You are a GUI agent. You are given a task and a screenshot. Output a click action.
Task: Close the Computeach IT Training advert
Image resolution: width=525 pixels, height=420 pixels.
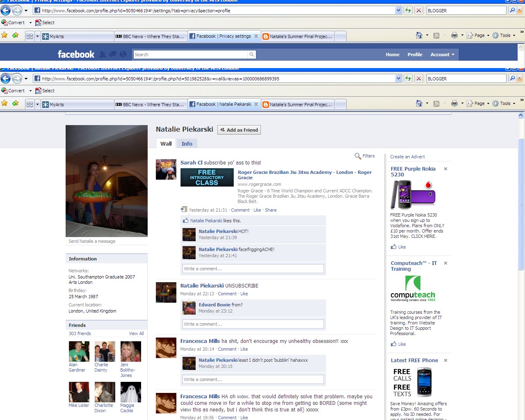point(445,263)
